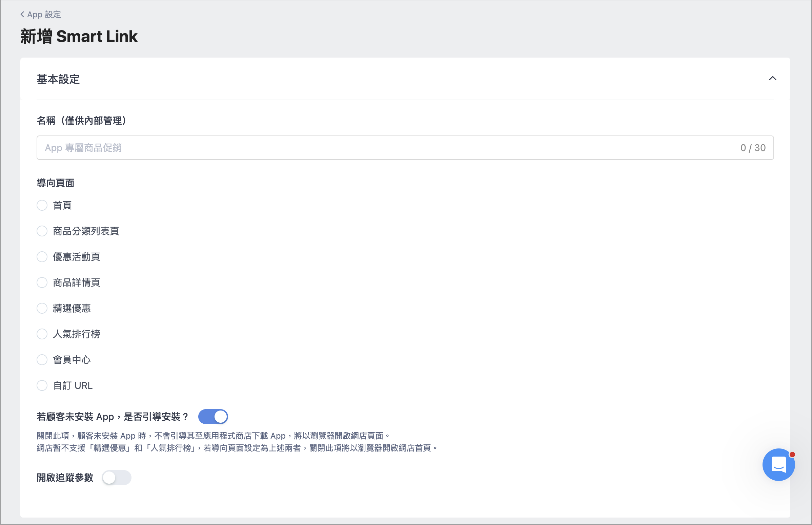Viewport: 812px width, 525px height.
Task: Pick the 精選優惠 radio button
Action: (x=42, y=308)
